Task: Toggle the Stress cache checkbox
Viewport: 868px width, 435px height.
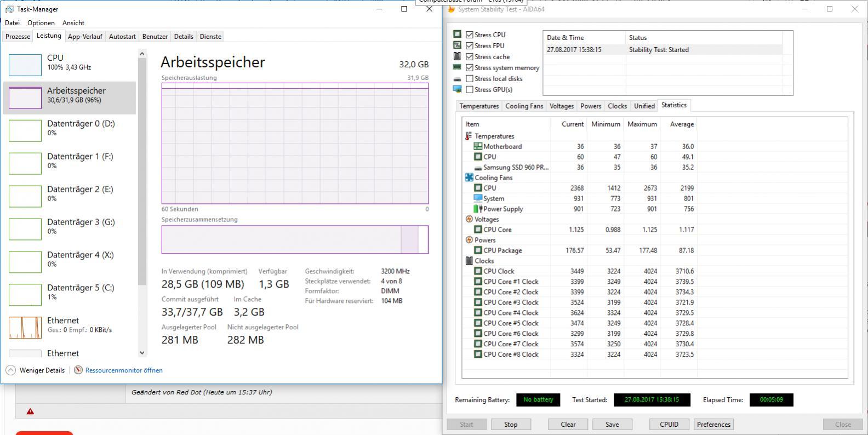Action: (470, 56)
